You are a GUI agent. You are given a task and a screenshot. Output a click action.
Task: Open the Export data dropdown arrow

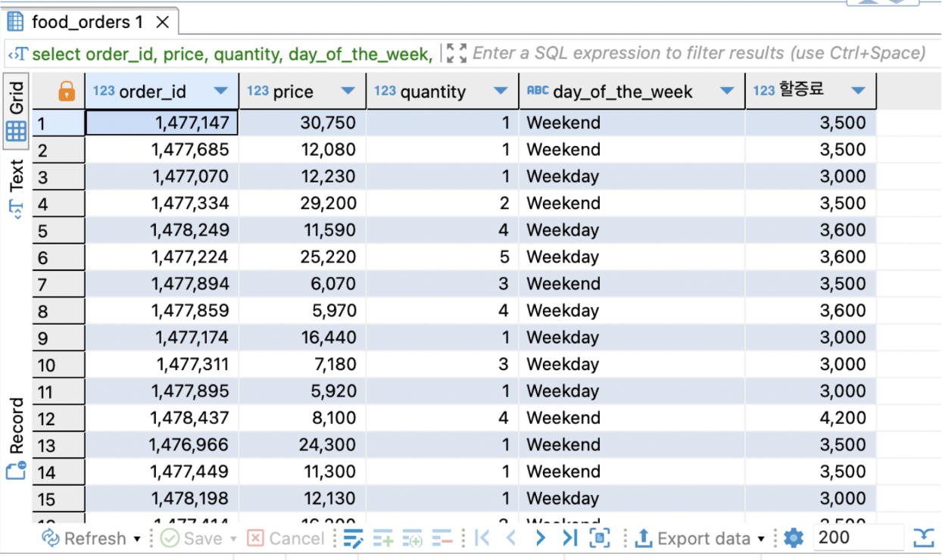tap(761, 540)
